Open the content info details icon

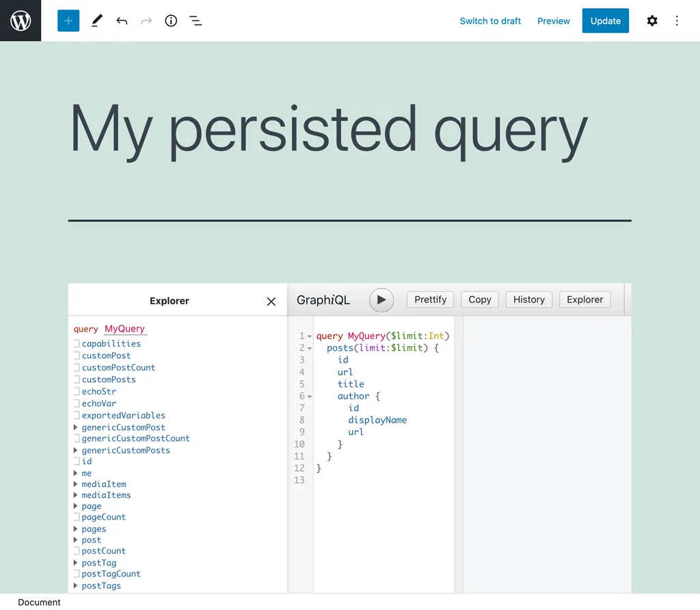(x=171, y=21)
